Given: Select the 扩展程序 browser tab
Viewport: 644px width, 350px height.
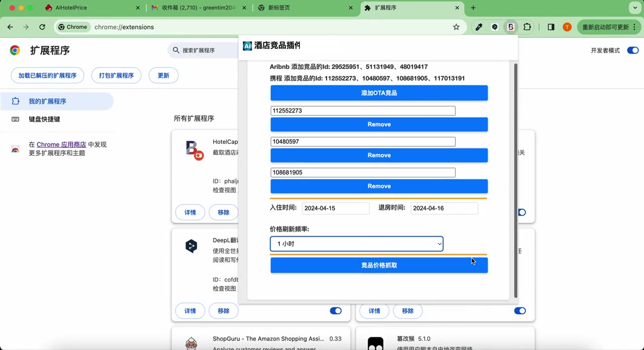Looking at the screenshot, I should pos(412,8).
